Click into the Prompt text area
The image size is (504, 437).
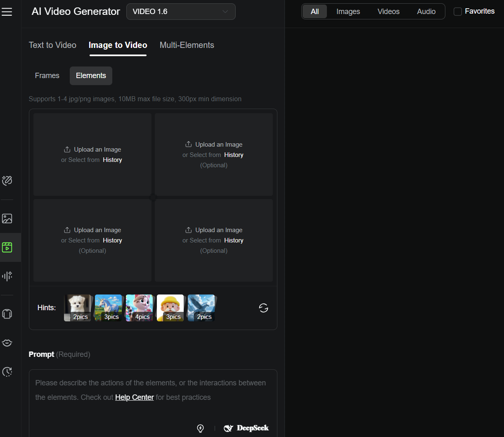click(x=153, y=403)
